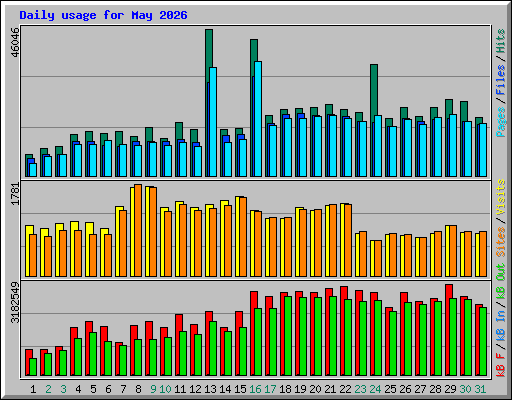
Task: Select day label 13 on the x-axis
Action: pos(210,389)
